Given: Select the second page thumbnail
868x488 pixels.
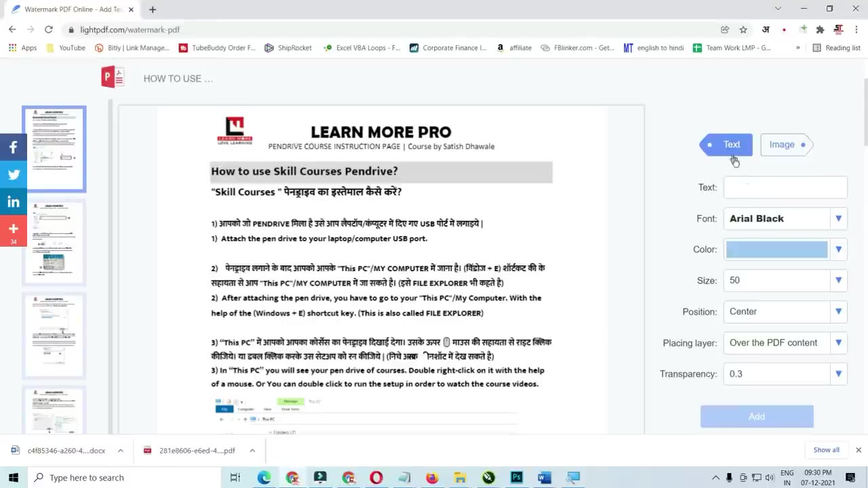Looking at the screenshot, I should [x=54, y=242].
